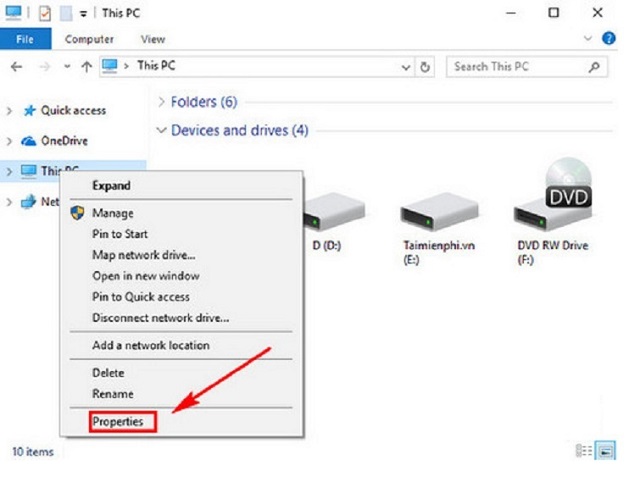This screenshot has width=640, height=482.
Task: Choose Add a network location
Action: click(x=181, y=345)
